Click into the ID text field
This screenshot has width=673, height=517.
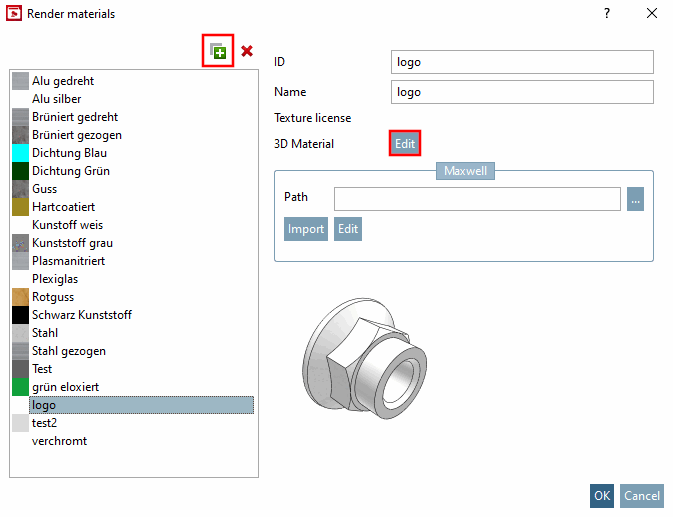522,62
